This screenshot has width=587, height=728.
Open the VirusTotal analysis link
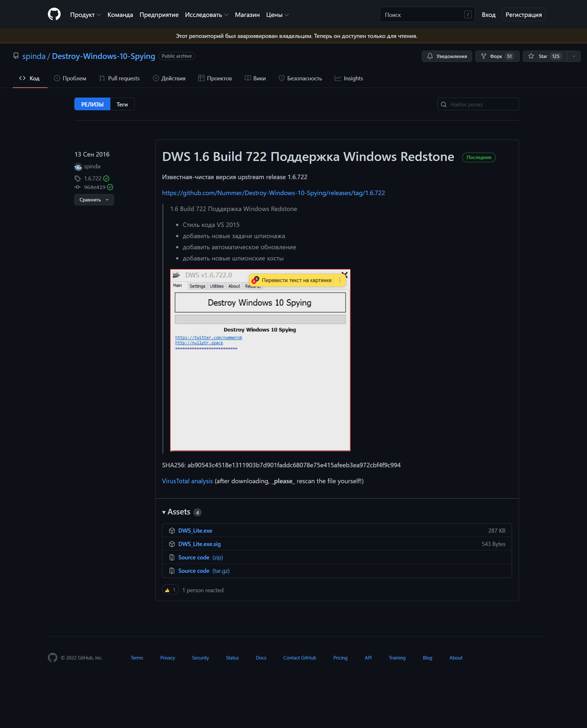188,481
